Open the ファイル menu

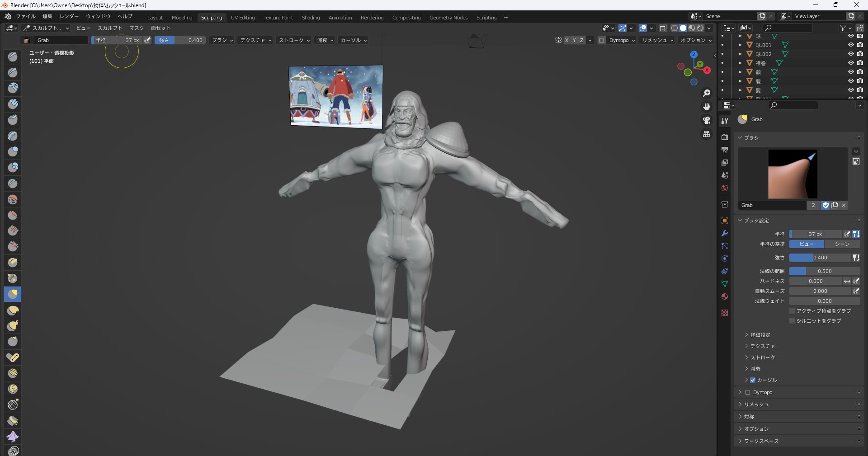26,16
